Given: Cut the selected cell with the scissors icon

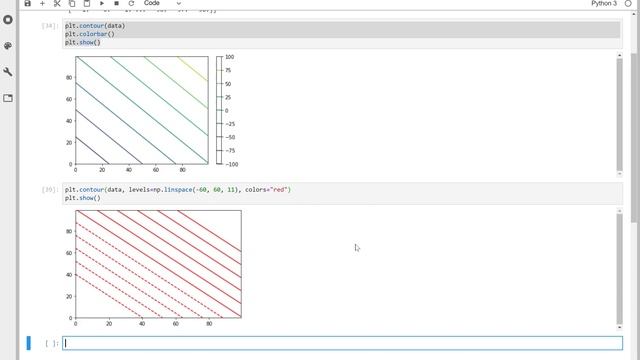Looking at the screenshot, I should tap(57, 3).
